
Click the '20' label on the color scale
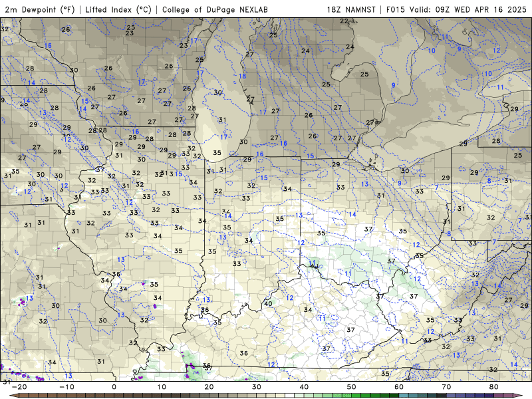click(209, 387)
